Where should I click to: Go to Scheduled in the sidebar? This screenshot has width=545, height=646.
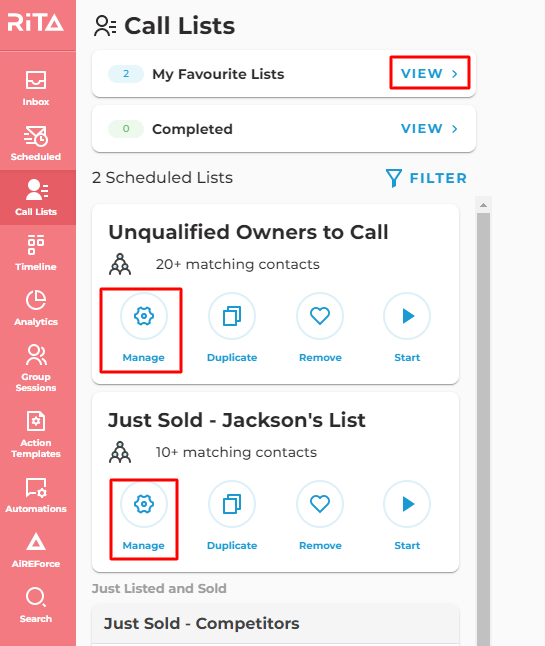coord(36,143)
